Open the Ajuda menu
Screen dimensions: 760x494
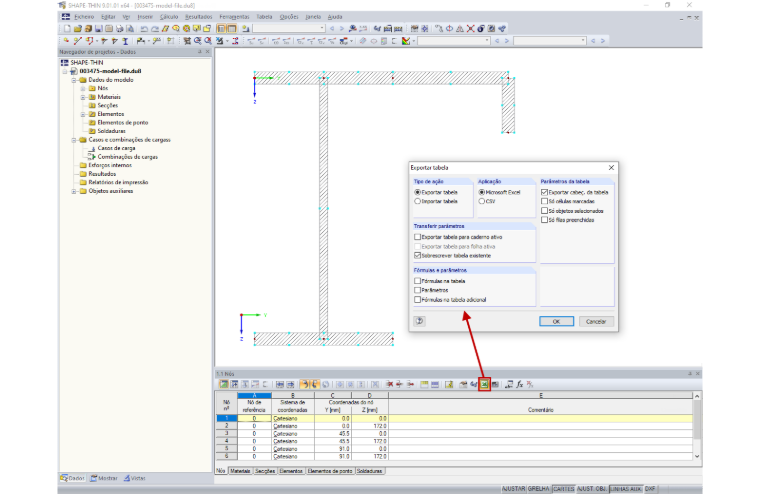335,17
